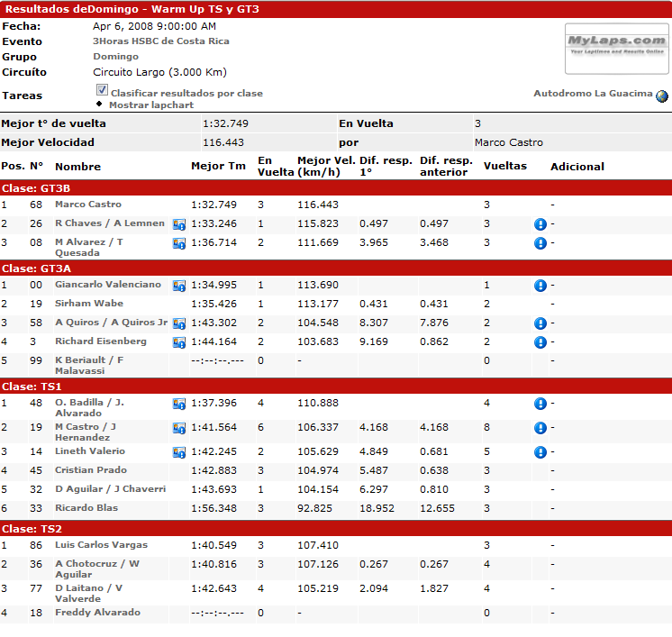Open the Mostrar lapchart link
Screen dimensions: 672x637
pyautogui.click(x=151, y=105)
